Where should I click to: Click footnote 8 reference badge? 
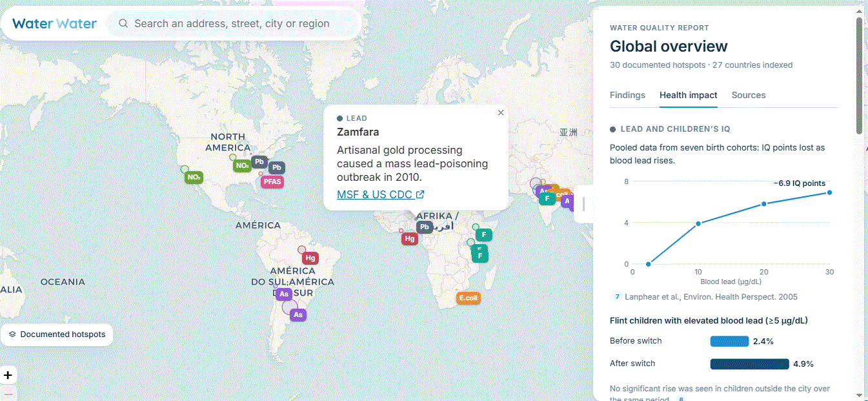(680, 400)
